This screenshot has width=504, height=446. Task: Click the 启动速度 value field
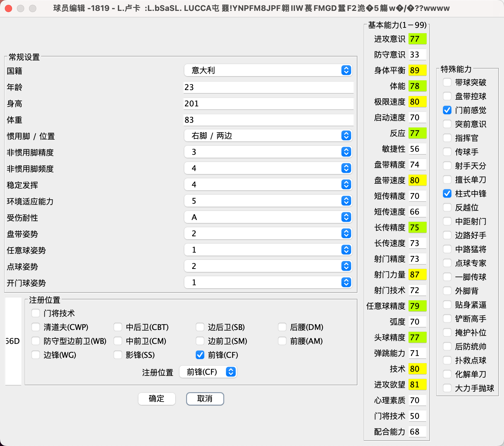417,118
